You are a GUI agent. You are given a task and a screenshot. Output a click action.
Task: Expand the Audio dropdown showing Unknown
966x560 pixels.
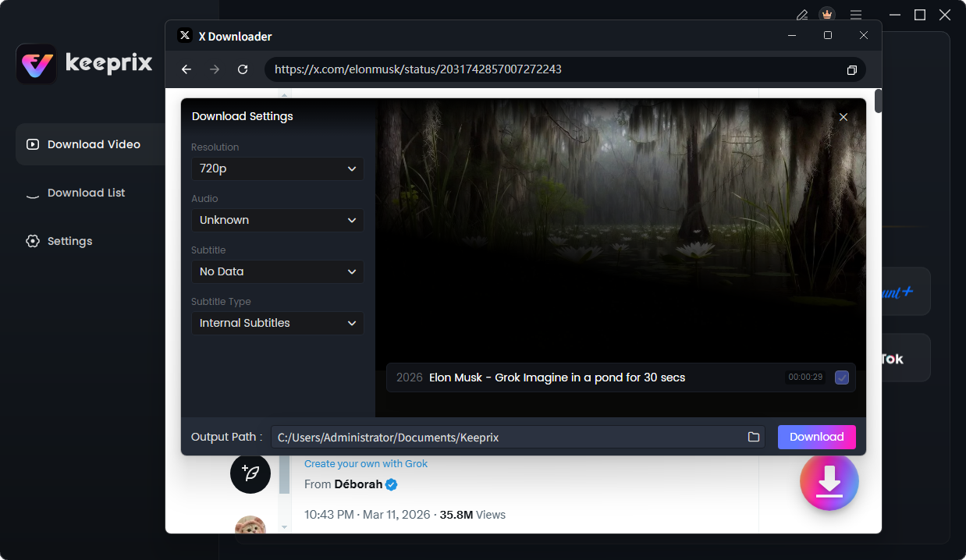[x=277, y=220]
